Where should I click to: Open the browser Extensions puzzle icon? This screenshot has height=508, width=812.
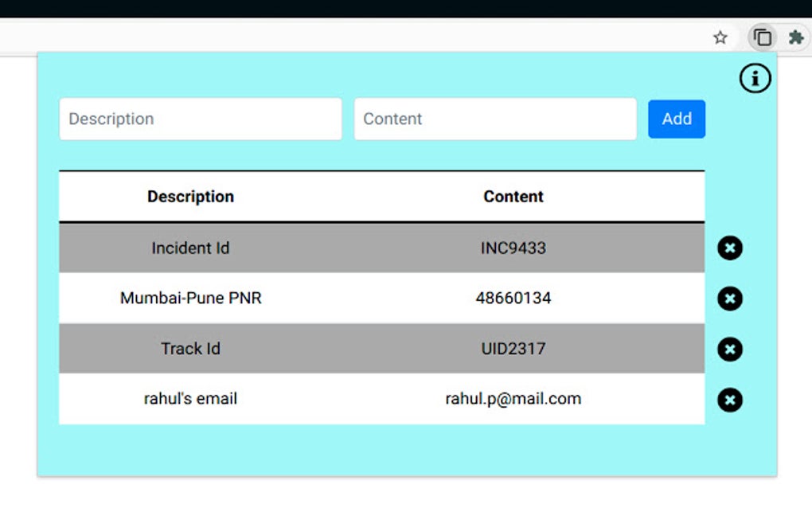[794, 37]
